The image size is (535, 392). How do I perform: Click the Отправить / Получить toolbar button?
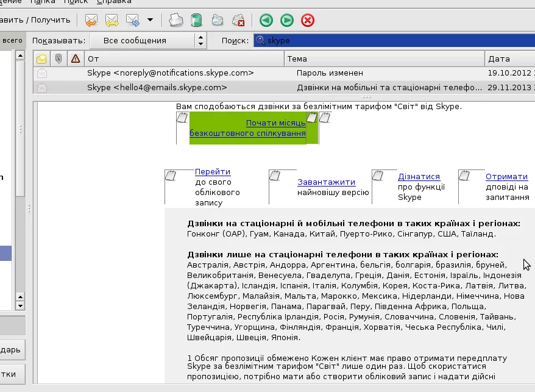(35, 20)
